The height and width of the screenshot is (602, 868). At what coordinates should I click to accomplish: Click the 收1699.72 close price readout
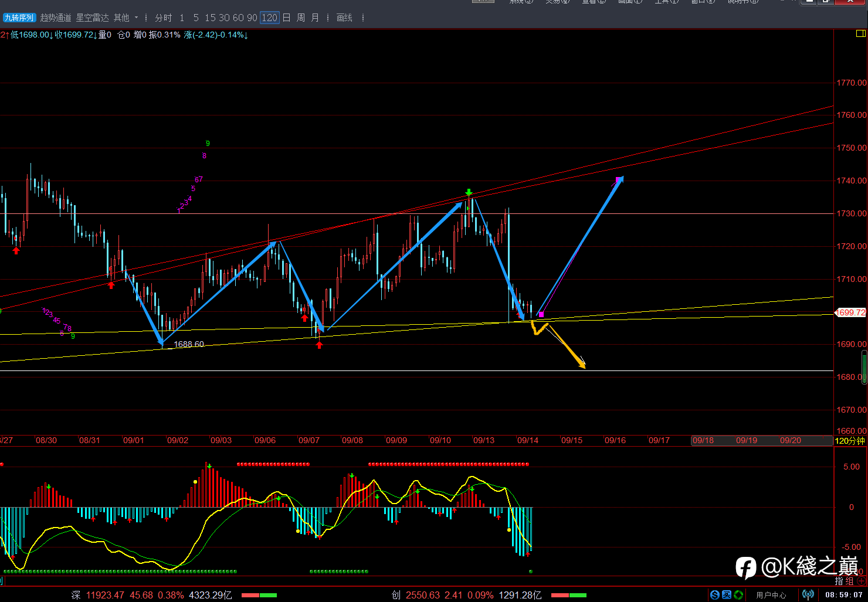tap(76, 35)
